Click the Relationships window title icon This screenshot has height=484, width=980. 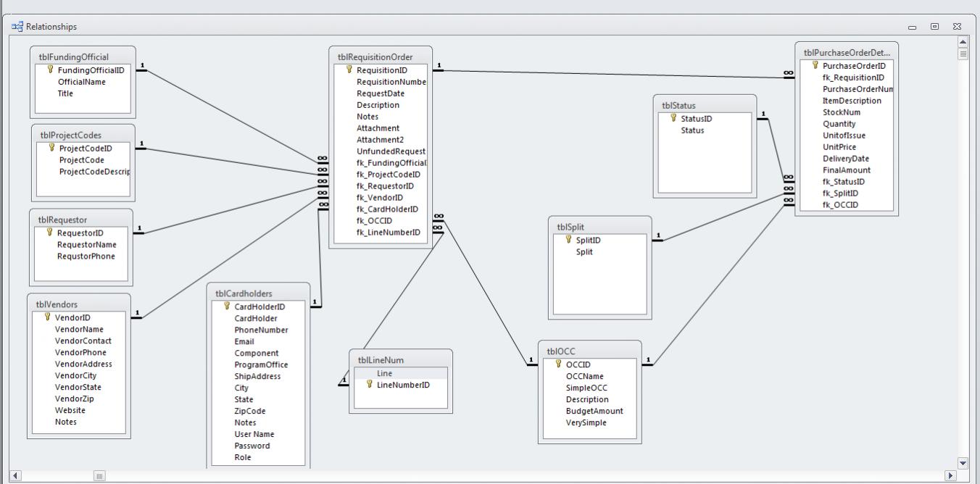click(x=17, y=27)
